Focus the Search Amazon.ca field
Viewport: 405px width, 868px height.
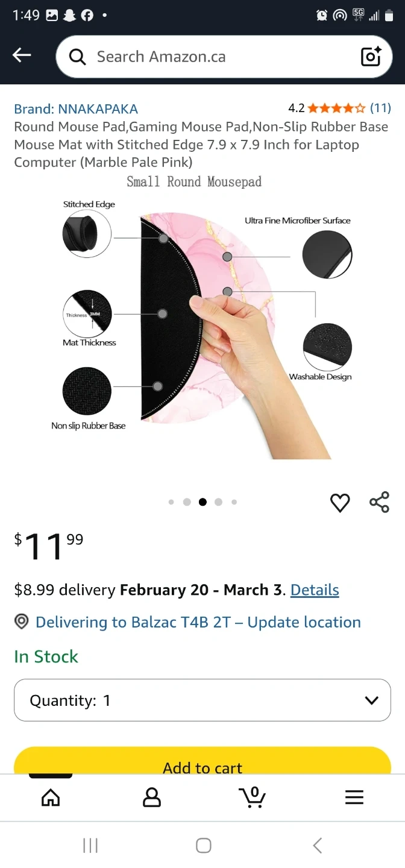click(224, 57)
